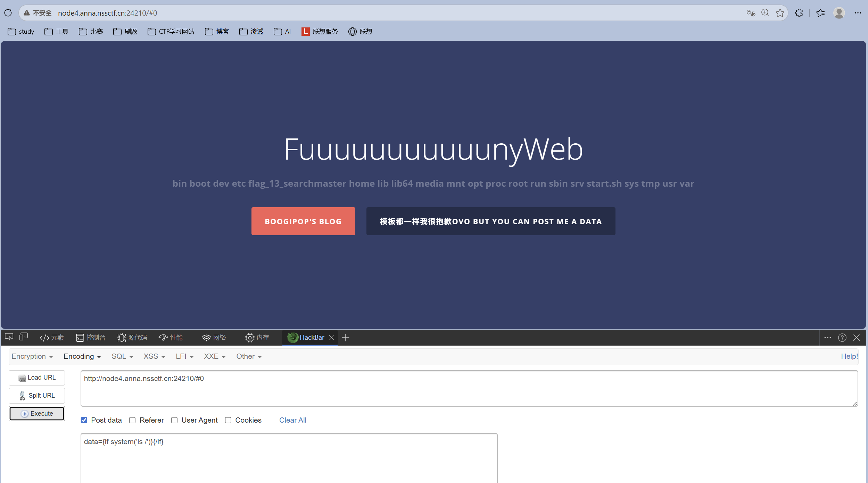Open the 刷题 bookmark folder
This screenshot has width=868, height=483.
125,32
